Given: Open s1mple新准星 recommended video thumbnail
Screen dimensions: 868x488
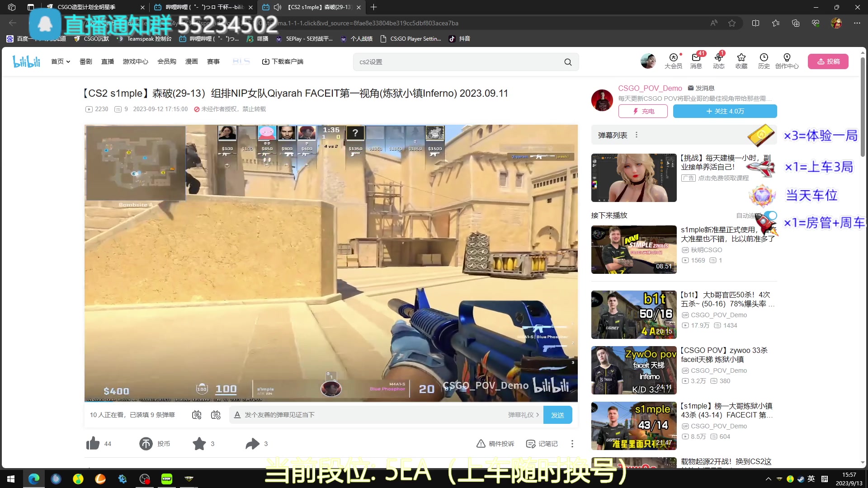Looking at the screenshot, I should pos(634,249).
